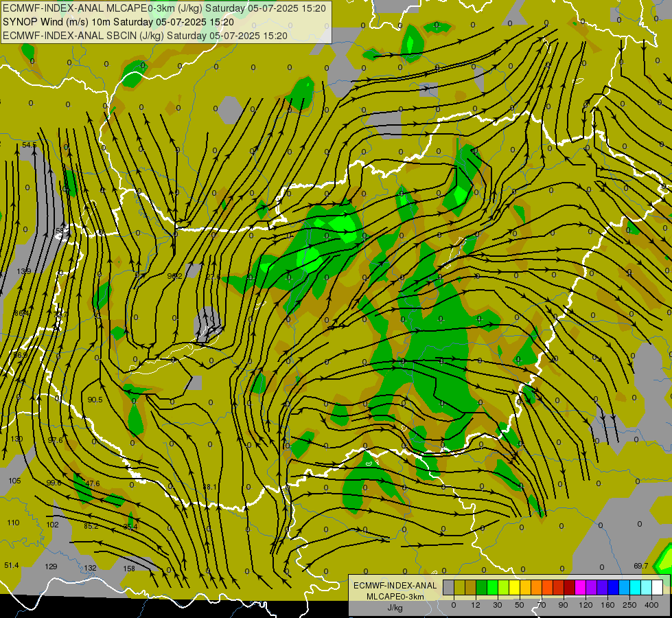Click the dark red legend swatch

click(x=570, y=587)
